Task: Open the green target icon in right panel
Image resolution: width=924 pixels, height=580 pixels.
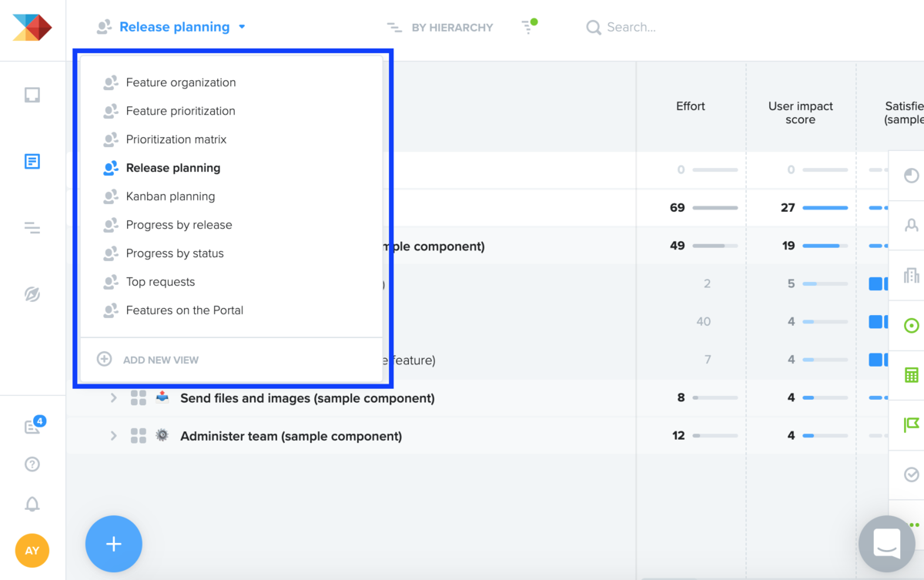Action: coord(912,326)
